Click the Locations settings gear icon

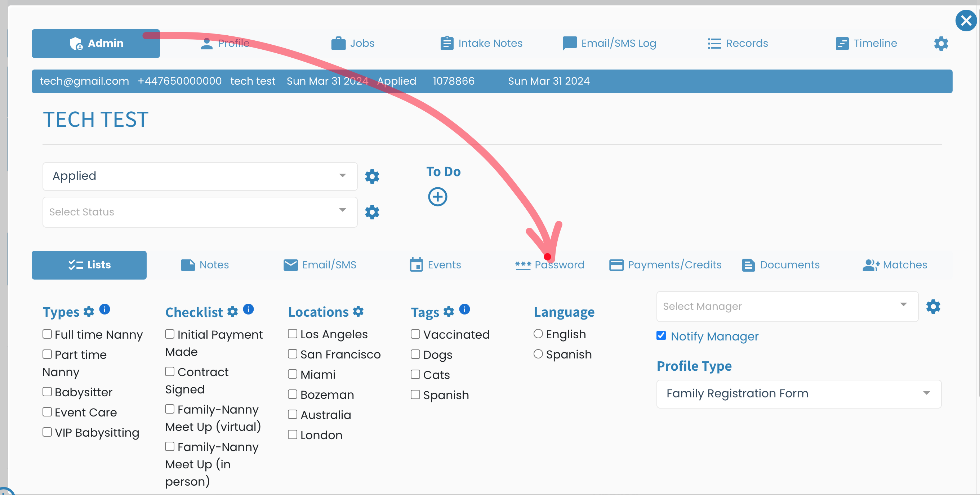[358, 311]
